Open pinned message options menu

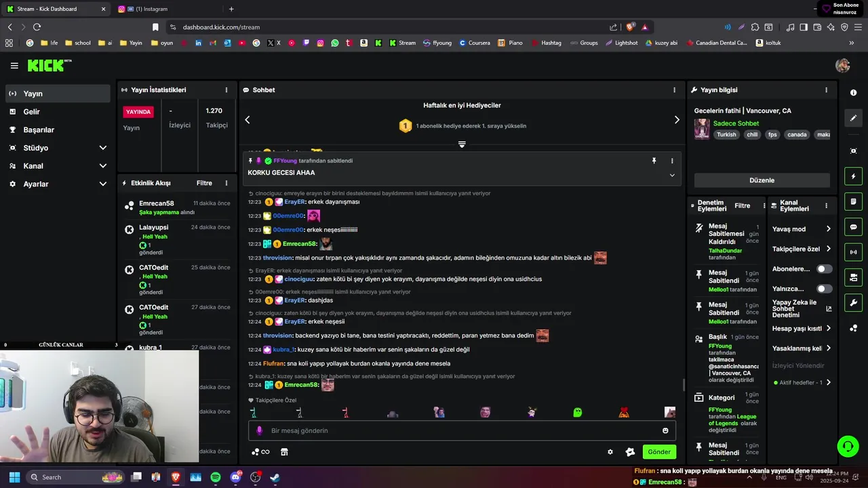point(672,161)
